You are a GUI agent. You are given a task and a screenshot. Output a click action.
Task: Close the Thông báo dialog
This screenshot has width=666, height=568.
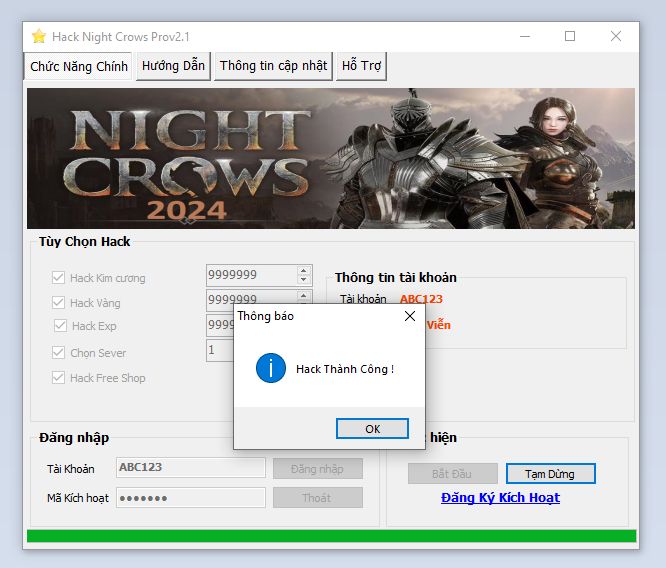pos(410,316)
